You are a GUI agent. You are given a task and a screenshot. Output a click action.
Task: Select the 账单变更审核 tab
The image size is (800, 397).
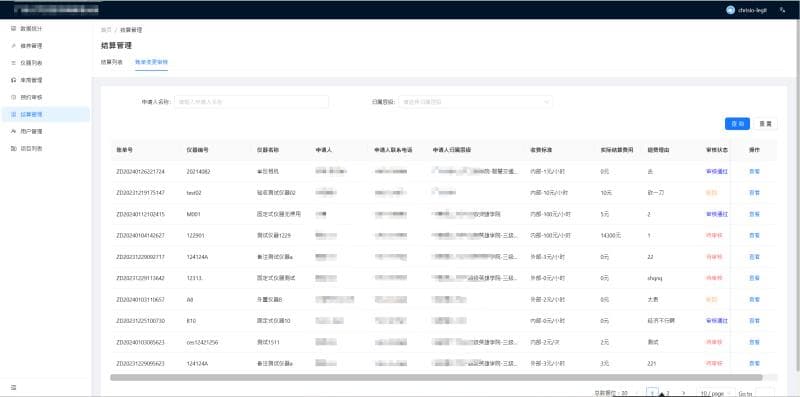click(152, 62)
